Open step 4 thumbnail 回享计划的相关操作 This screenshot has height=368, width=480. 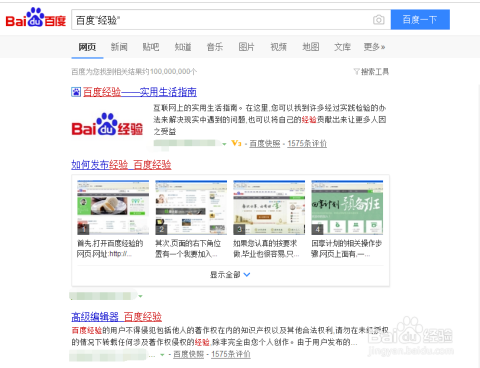point(347,207)
